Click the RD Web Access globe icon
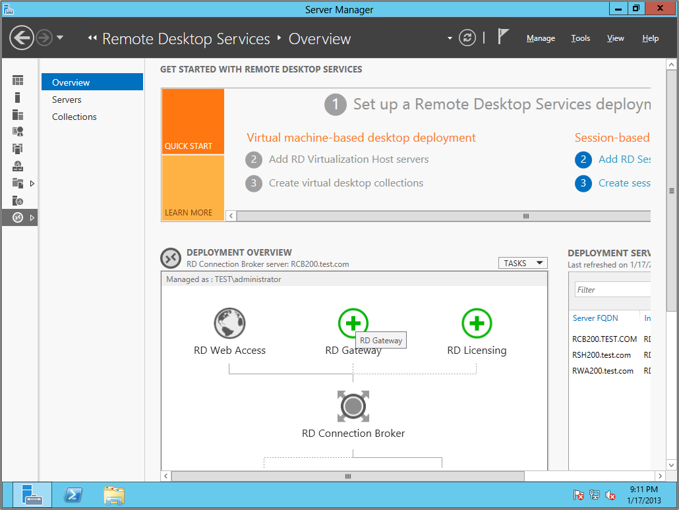679x510 pixels. point(229,323)
